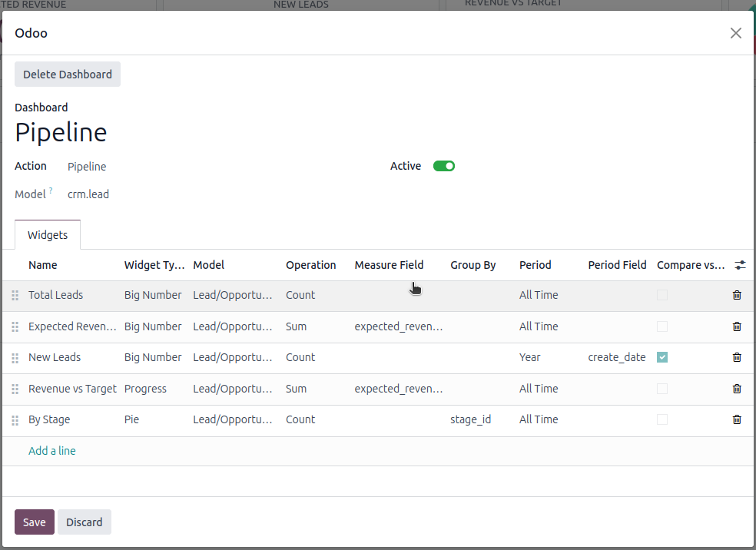This screenshot has width=756, height=550.
Task: Grab the drag handle for By Stage
Action: (x=15, y=420)
